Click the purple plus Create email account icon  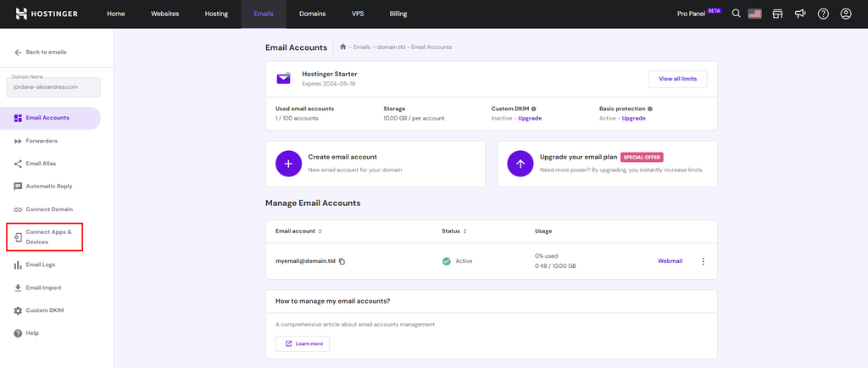pyautogui.click(x=288, y=164)
